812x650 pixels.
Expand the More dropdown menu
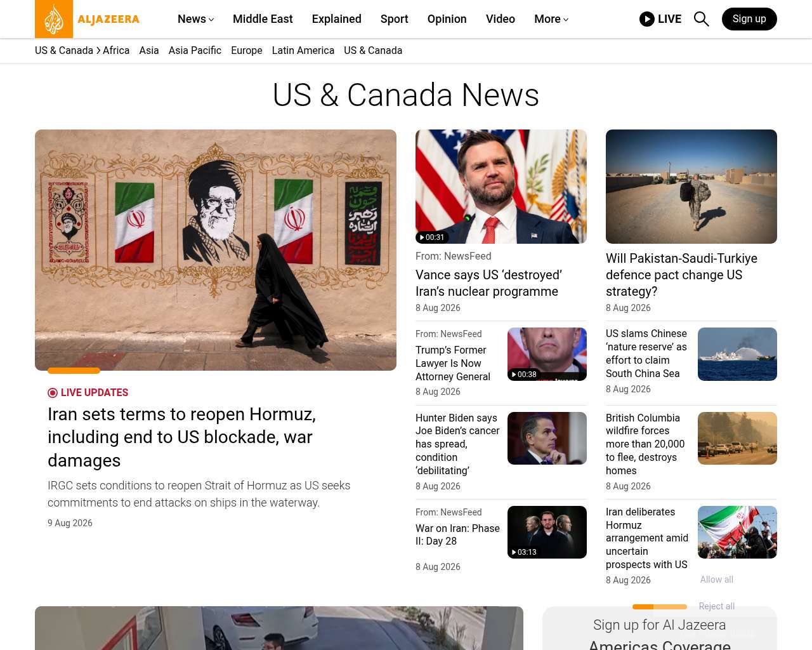tap(551, 19)
